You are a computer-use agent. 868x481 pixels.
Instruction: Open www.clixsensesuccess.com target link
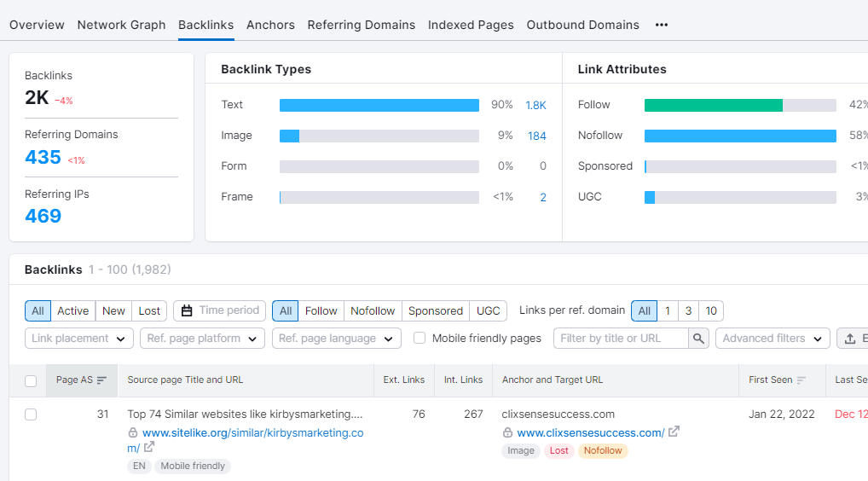[x=591, y=433]
